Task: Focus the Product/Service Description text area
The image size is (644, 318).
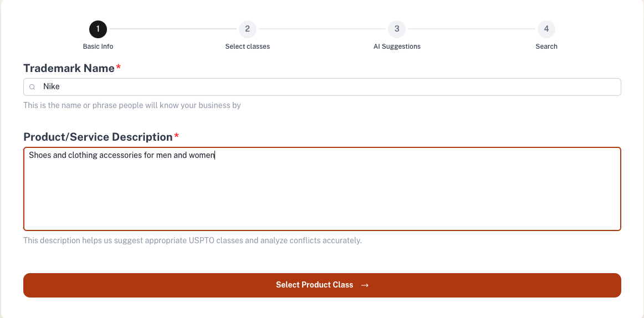Action: pos(322,189)
